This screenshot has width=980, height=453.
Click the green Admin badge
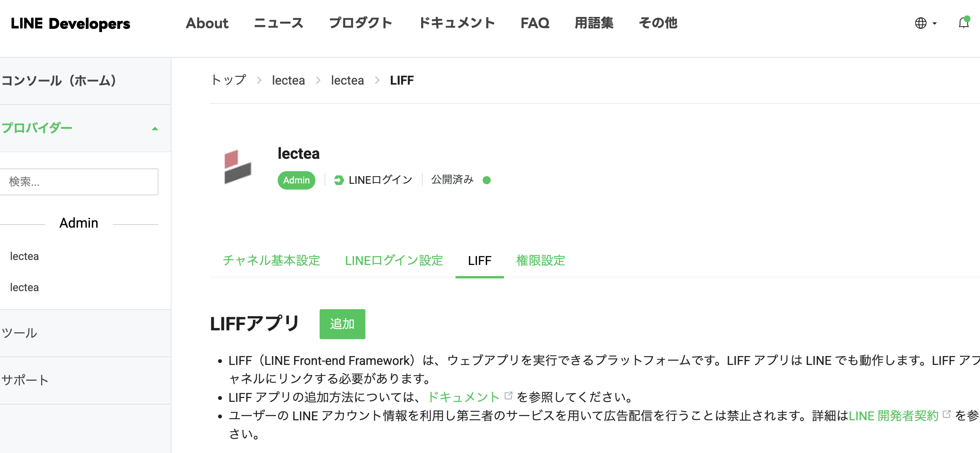click(296, 180)
